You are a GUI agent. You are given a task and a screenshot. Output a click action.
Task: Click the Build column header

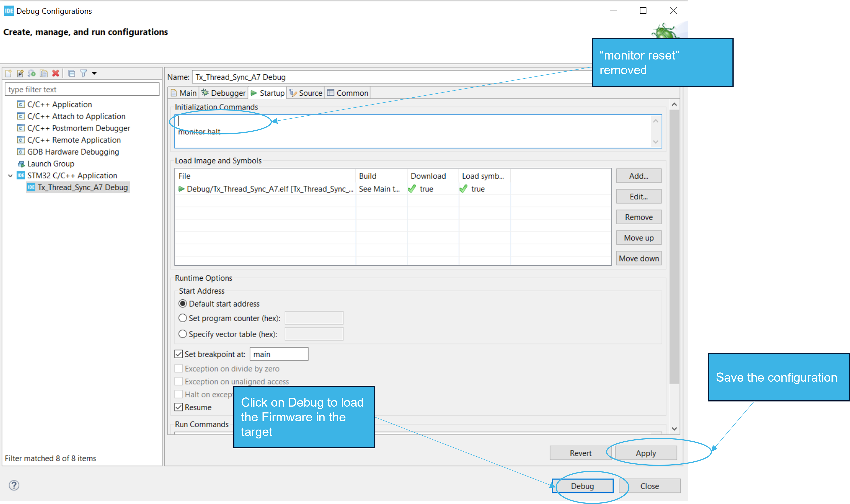point(381,176)
